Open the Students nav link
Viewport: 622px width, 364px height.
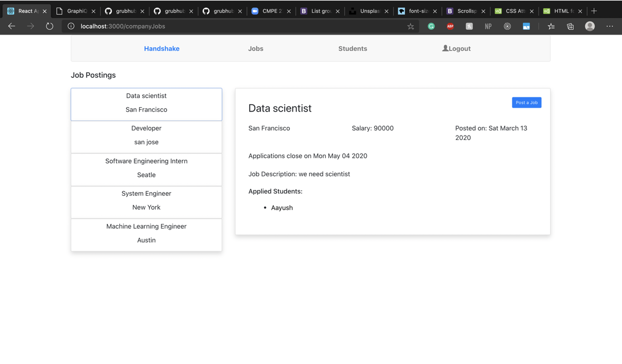[353, 49]
